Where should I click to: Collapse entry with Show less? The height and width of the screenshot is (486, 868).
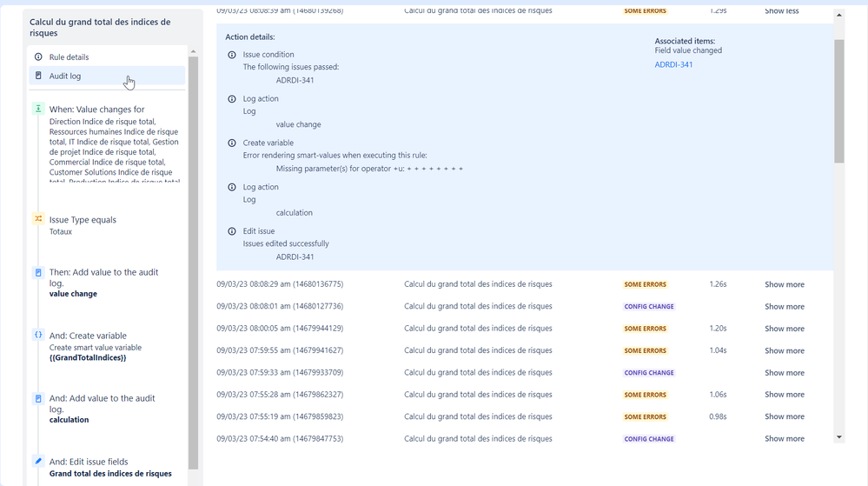tap(782, 10)
